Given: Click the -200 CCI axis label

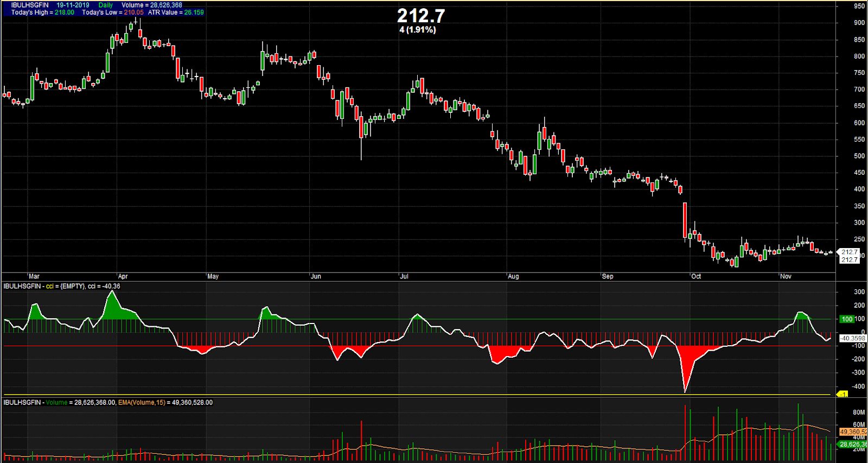Looking at the screenshot, I should pyautogui.click(x=858, y=359).
